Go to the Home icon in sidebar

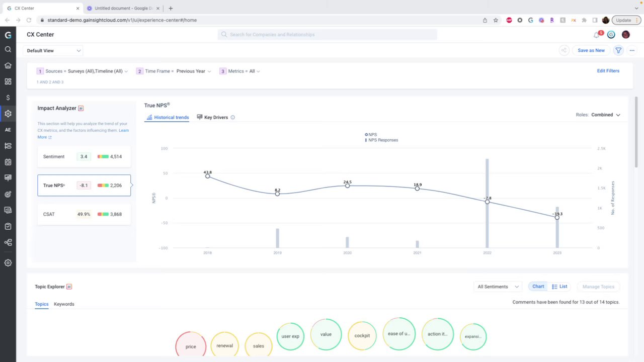pyautogui.click(x=8, y=65)
